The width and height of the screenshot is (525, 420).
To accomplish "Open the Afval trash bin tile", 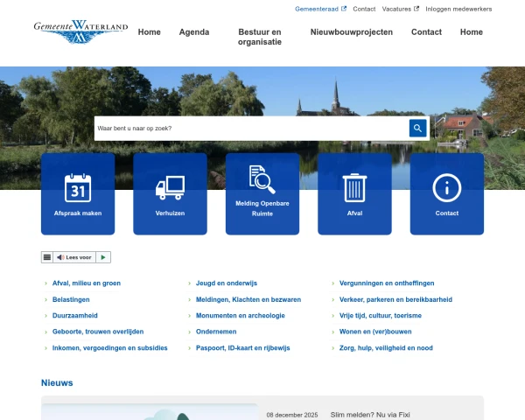I will click(354, 193).
